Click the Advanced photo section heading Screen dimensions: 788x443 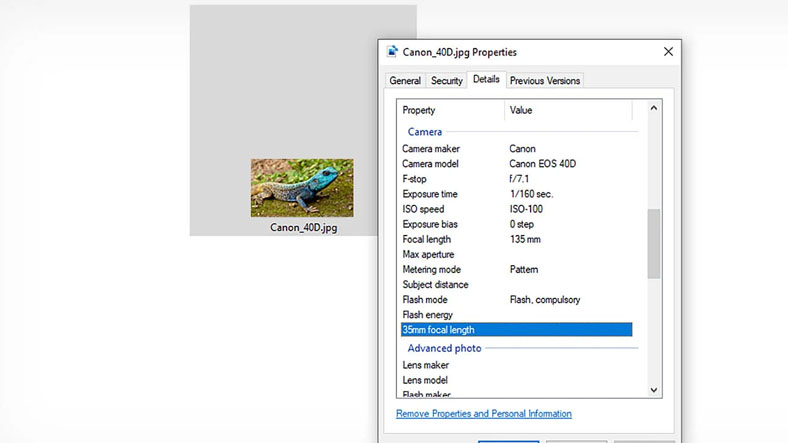pos(444,348)
